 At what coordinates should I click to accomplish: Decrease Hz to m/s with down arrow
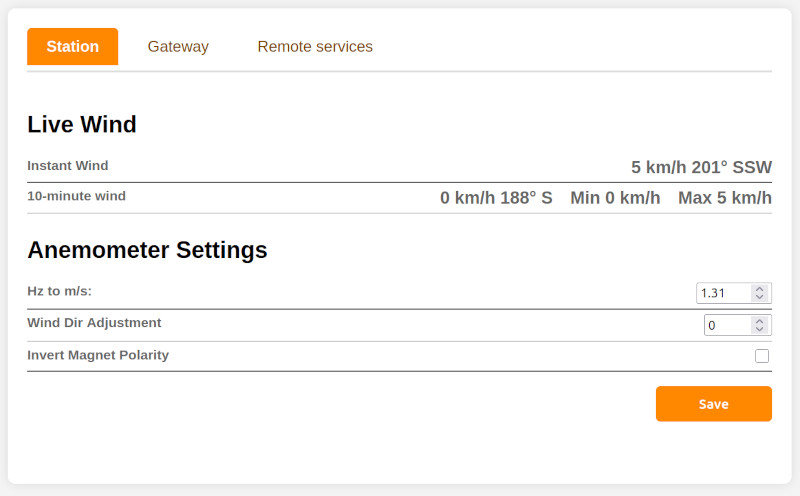coord(760,297)
